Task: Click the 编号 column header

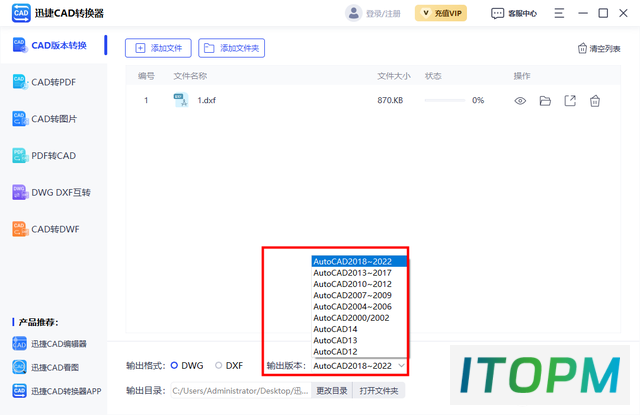Action: pyautogui.click(x=146, y=76)
